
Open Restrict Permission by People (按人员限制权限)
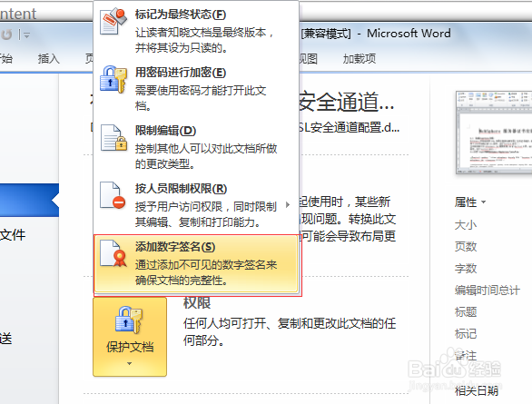point(196,205)
